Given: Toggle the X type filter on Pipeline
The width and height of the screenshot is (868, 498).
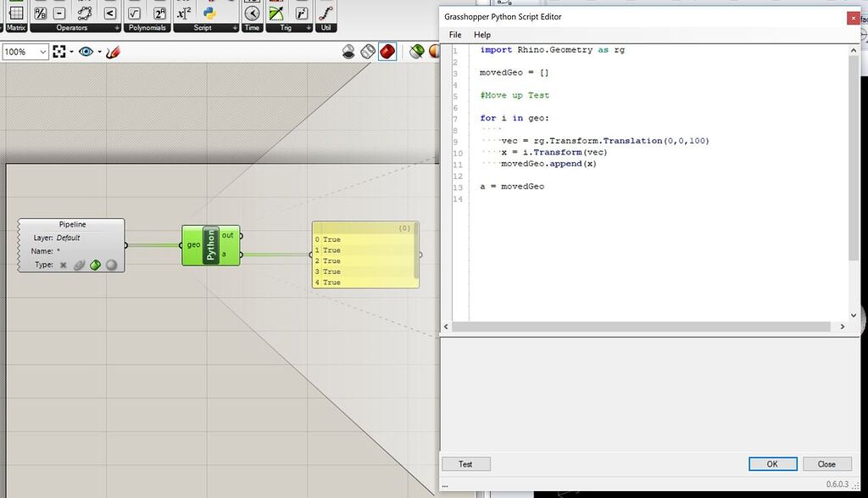Looking at the screenshot, I should [x=63, y=266].
